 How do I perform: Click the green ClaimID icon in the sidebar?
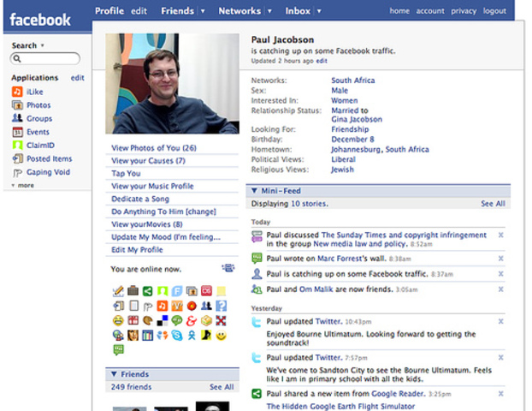(17, 145)
